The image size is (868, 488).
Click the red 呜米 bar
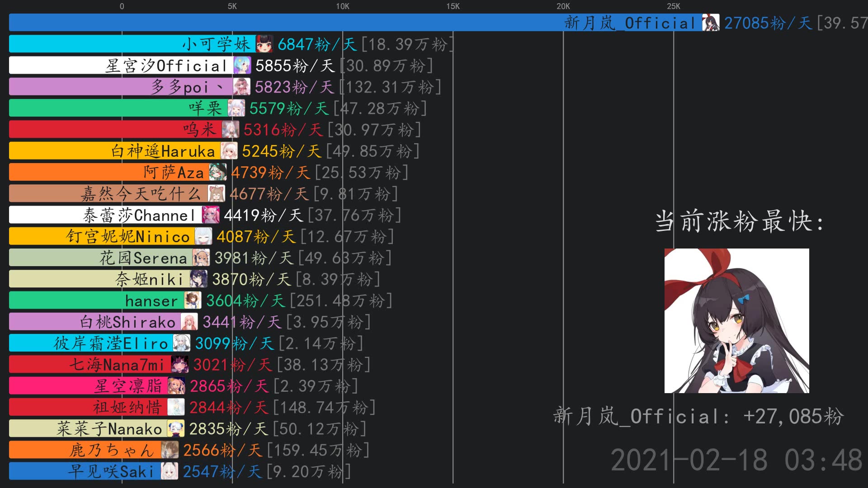(113, 130)
